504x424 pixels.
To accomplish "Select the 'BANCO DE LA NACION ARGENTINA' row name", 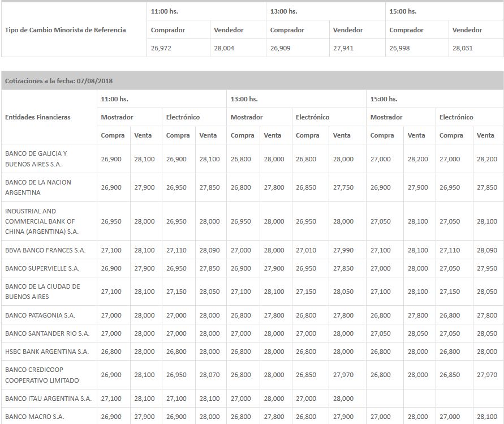I will (38, 187).
